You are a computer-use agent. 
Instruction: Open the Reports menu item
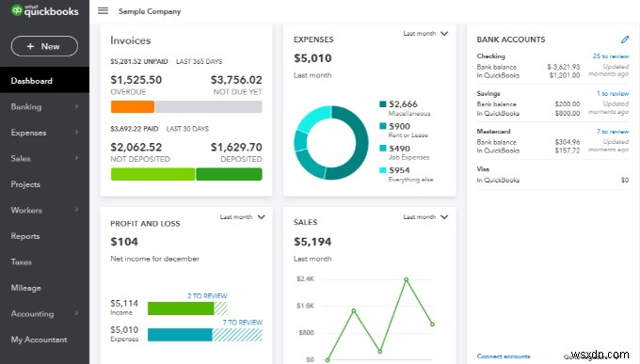pos(25,236)
